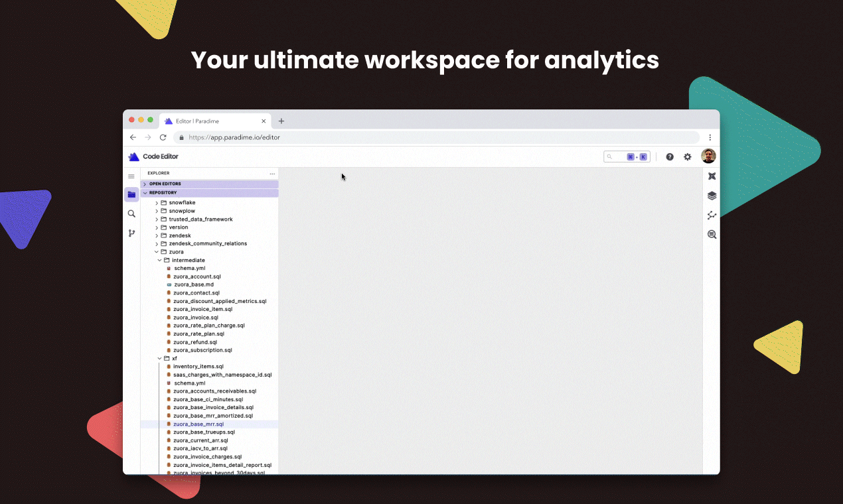
Task: Click the user profile avatar
Action: pos(708,157)
